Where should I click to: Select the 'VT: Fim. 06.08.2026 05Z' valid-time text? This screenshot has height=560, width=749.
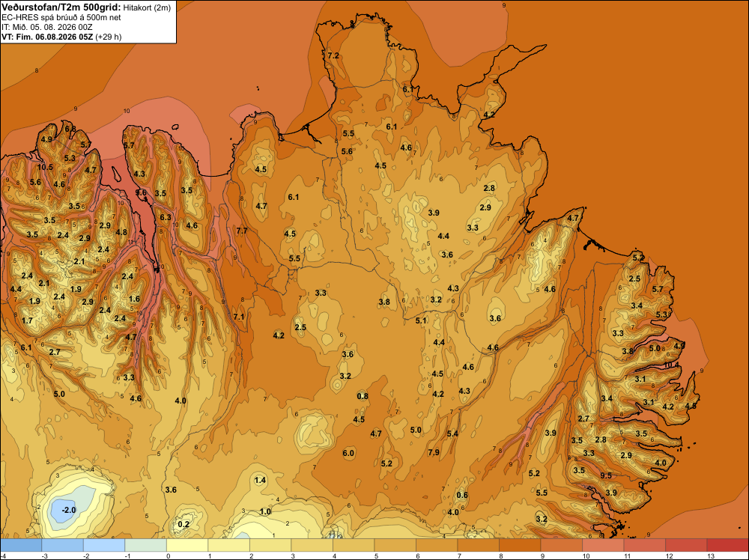pos(47,37)
